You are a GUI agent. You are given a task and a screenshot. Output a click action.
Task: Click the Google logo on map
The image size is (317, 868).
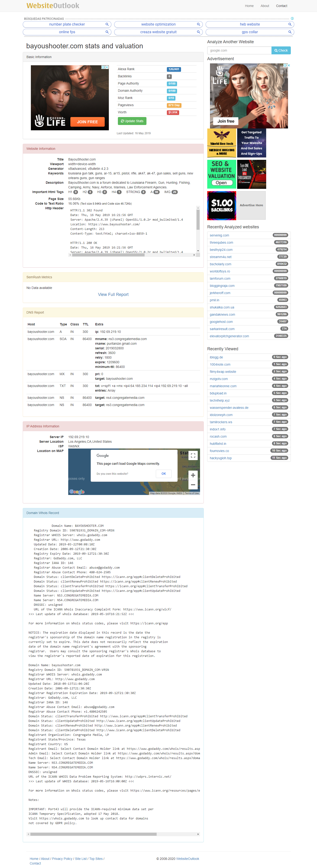coord(77,492)
